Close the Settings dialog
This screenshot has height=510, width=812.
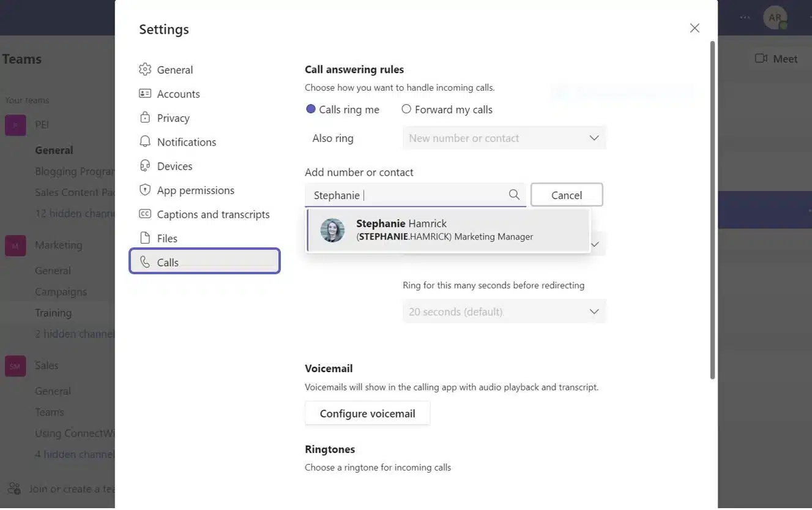695,28
